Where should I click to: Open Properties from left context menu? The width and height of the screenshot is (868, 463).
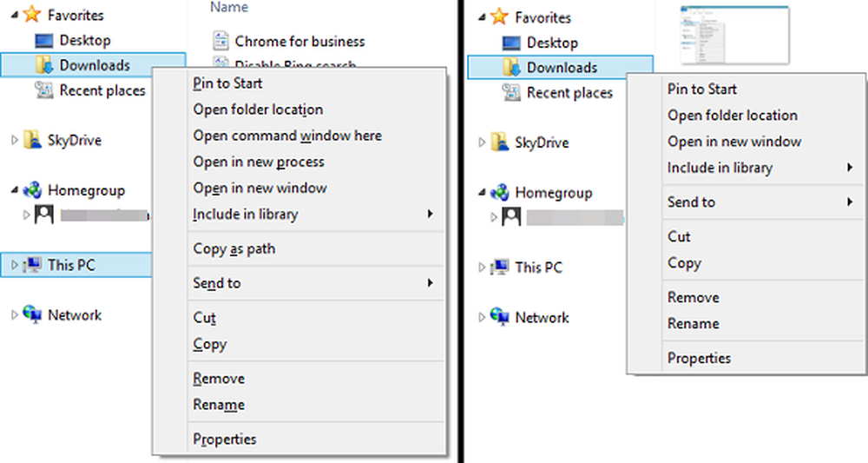point(299,440)
